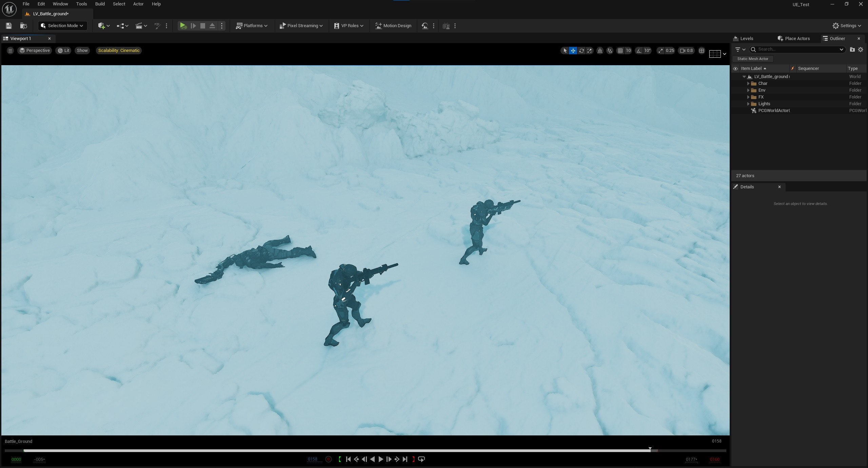Step forward one frame

pyautogui.click(x=389, y=459)
